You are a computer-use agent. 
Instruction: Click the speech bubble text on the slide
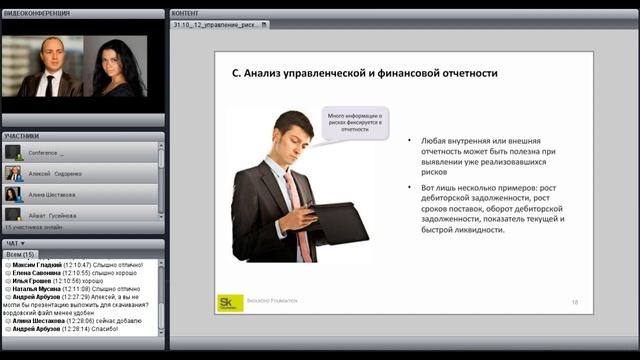click(355, 122)
